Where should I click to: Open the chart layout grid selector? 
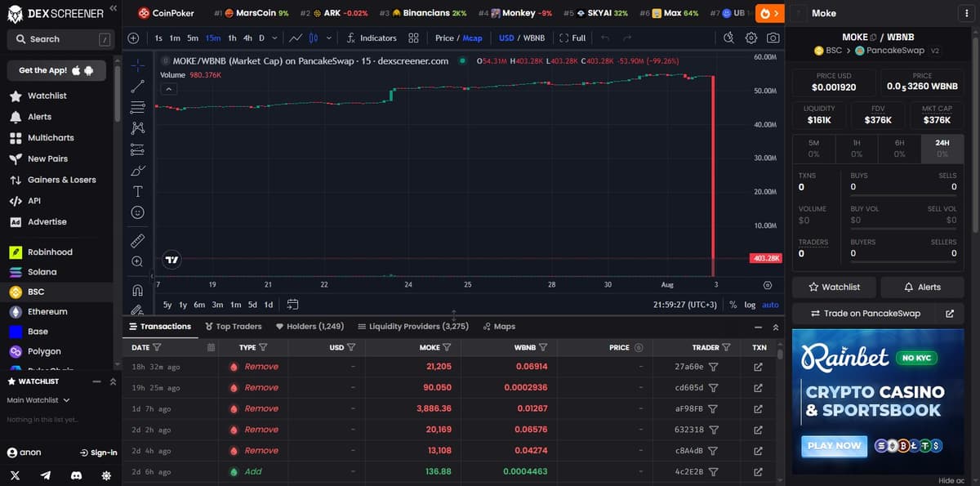(x=413, y=38)
